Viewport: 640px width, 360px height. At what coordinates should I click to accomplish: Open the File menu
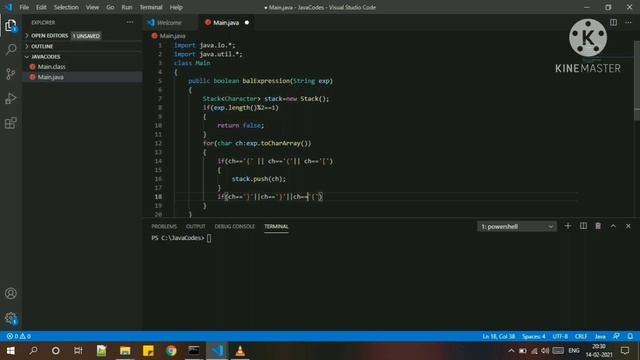(24, 7)
